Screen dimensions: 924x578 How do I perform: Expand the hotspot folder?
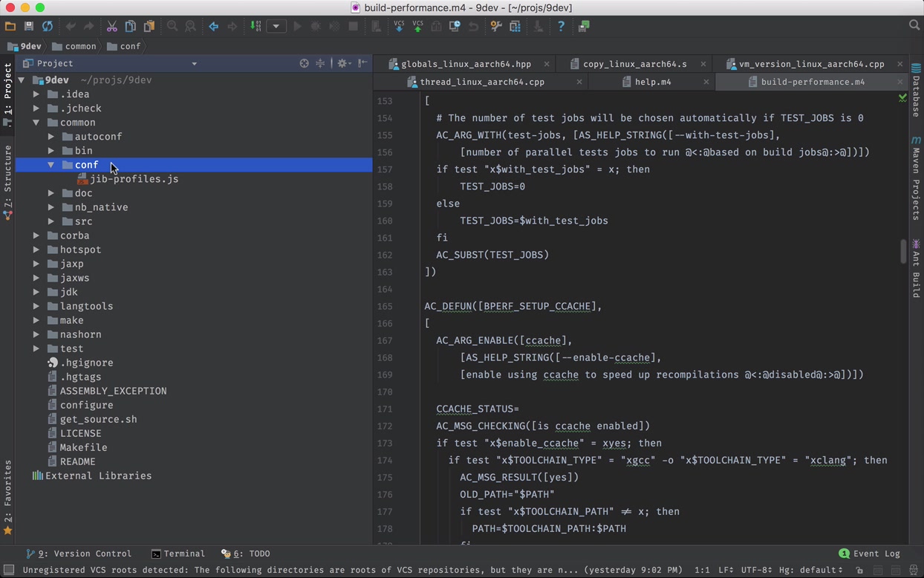coord(36,250)
